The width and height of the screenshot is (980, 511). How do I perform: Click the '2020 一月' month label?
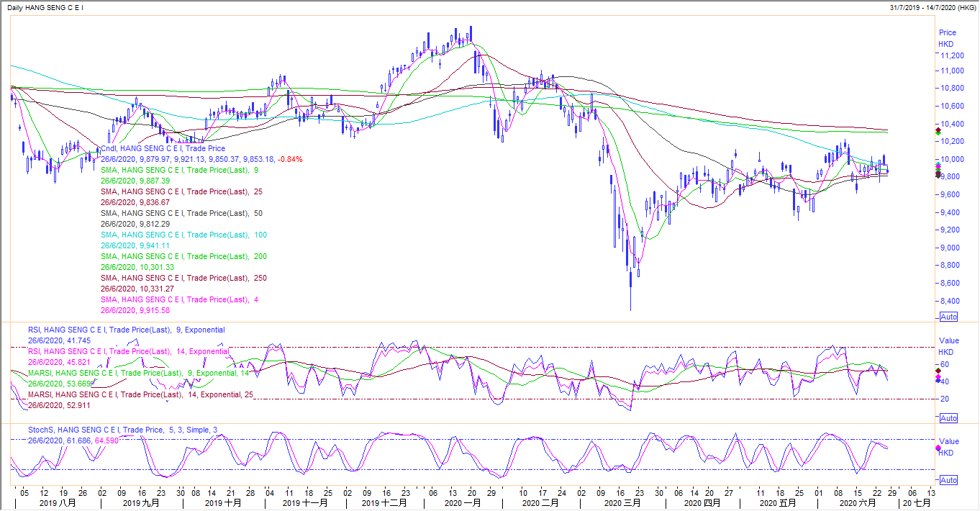(463, 503)
